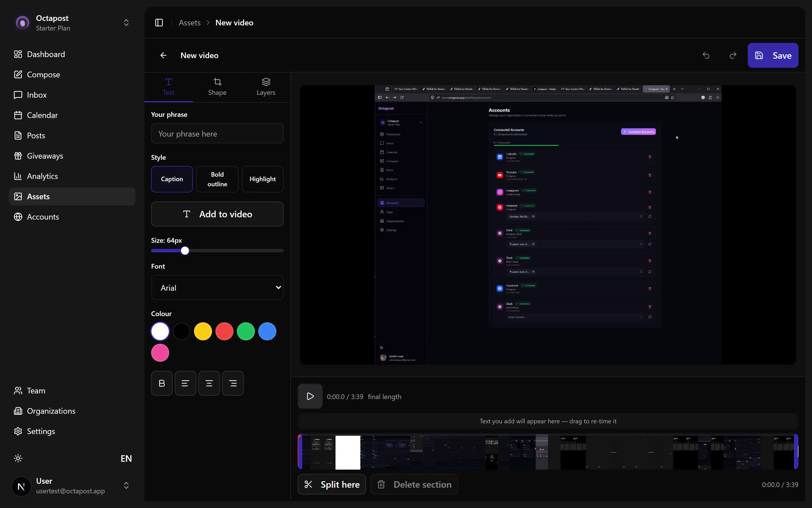Open Team from the sidebar
The image size is (812, 508).
(x=72, y=391)
